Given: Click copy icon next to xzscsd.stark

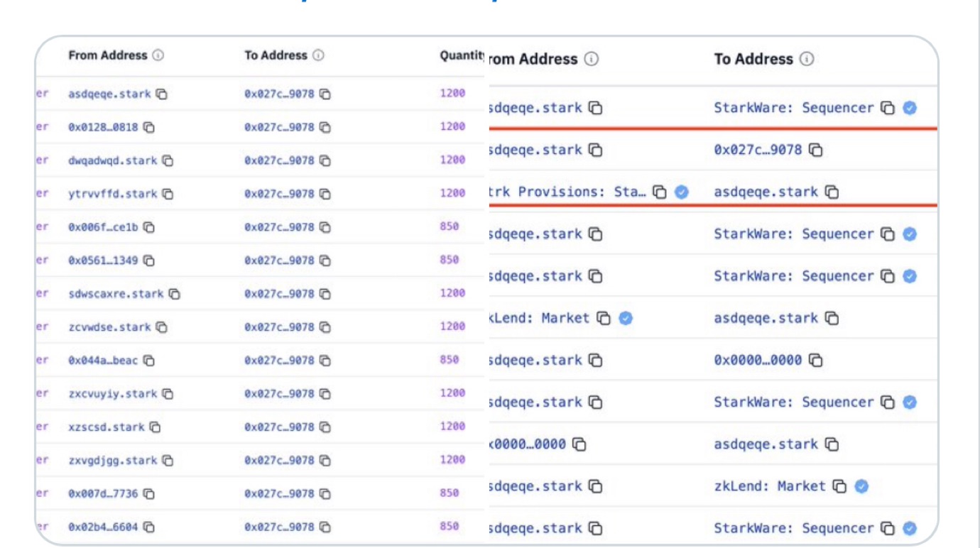Looking at the screenshot, I should pyautogui.click(x=156, y=427).
